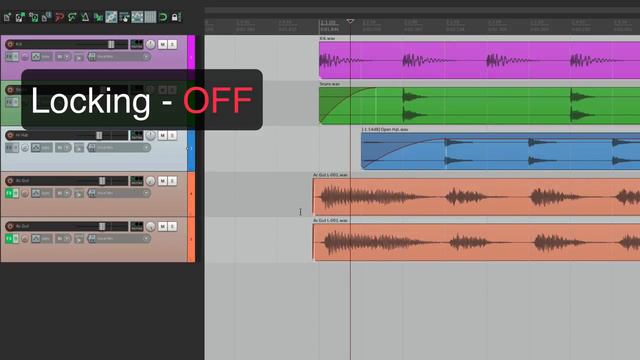
Task: Open the last Ac Guit track input dropdown
Action: click(x=119, y=238)
